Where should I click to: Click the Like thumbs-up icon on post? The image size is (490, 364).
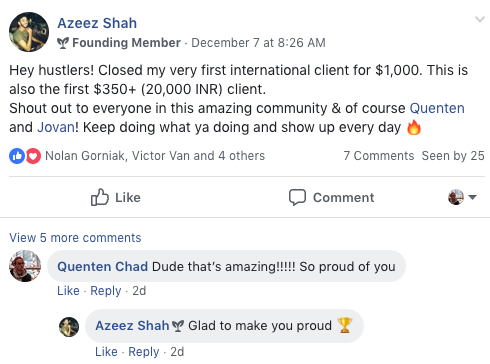(100, 197)
